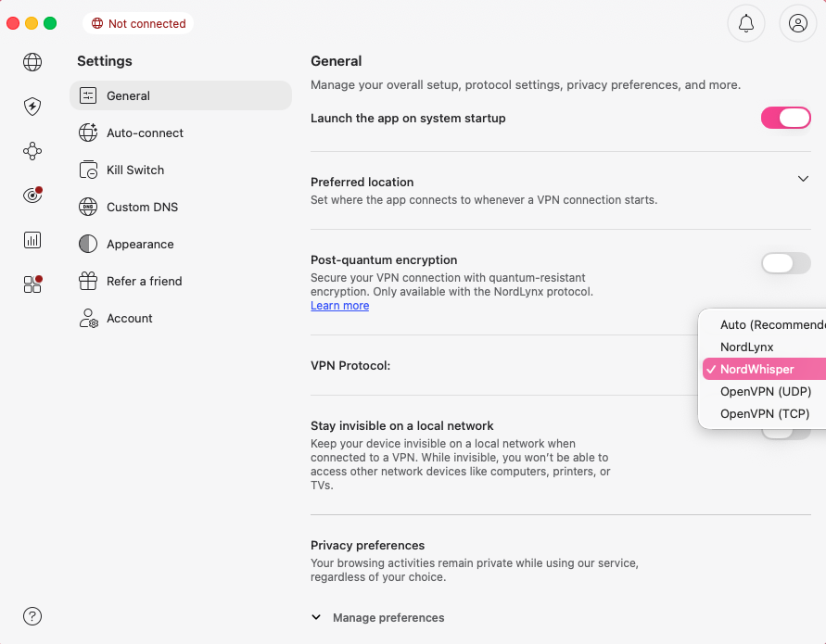Viewport: 826px width, 644px height.
Task: Click the General sliders icon
Action: [x=88, y=95]
